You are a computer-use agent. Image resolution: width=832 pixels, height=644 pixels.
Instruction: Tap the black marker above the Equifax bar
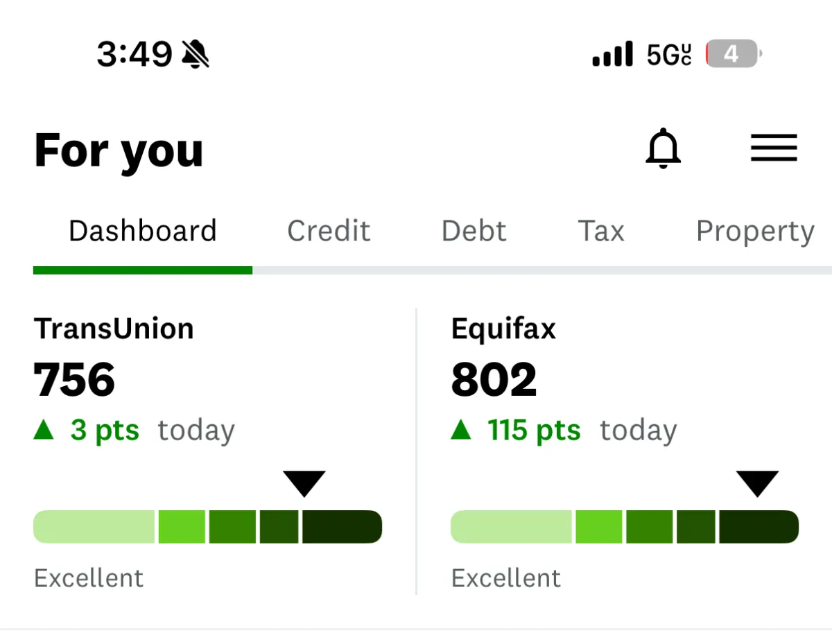757,483
